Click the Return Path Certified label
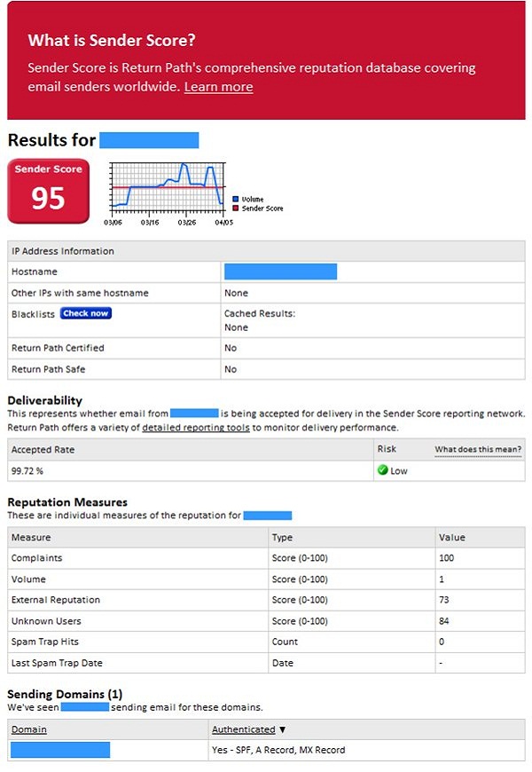The image size is (532, 772). 58,348
